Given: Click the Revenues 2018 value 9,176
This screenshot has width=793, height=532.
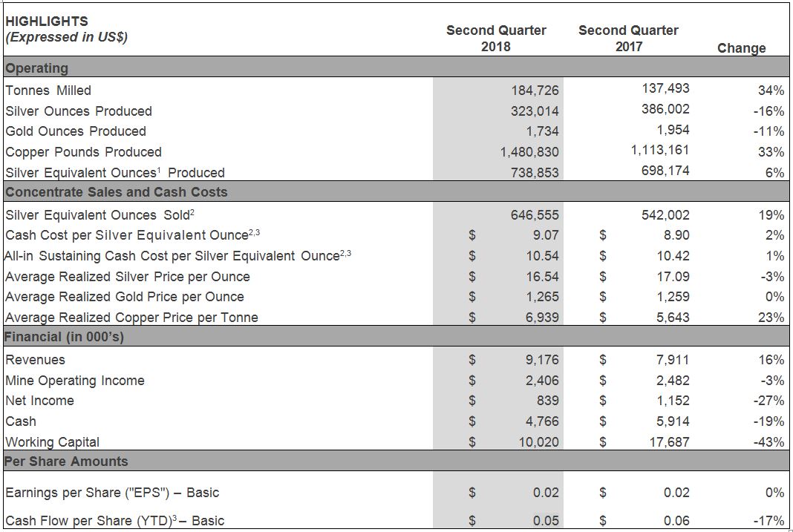Looking at the screenshot, I should [542, 360].
